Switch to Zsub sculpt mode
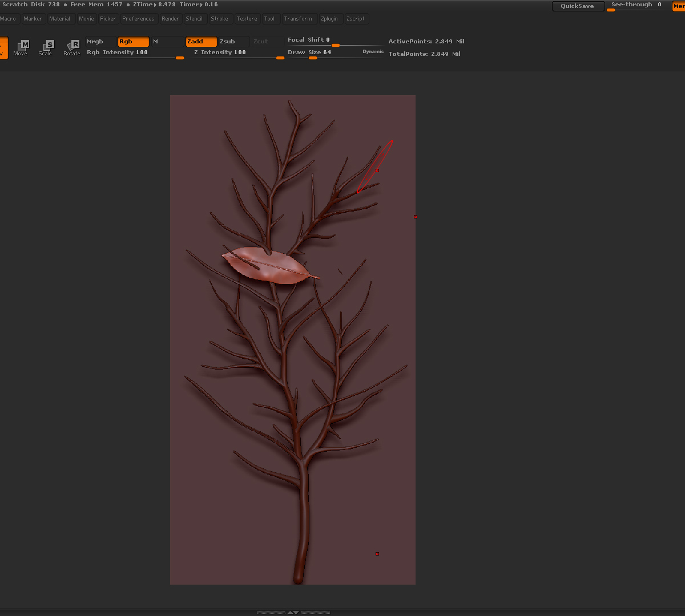 pos(233,42)
